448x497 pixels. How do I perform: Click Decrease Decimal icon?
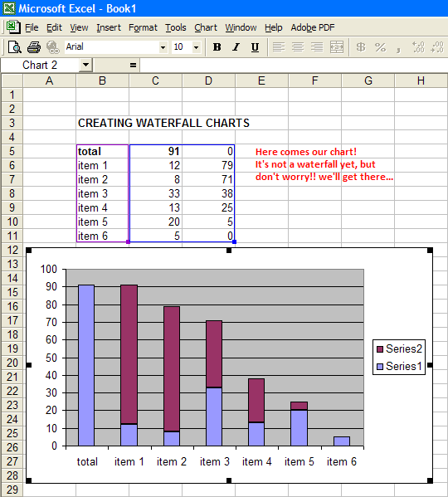(x=437, y=47)
